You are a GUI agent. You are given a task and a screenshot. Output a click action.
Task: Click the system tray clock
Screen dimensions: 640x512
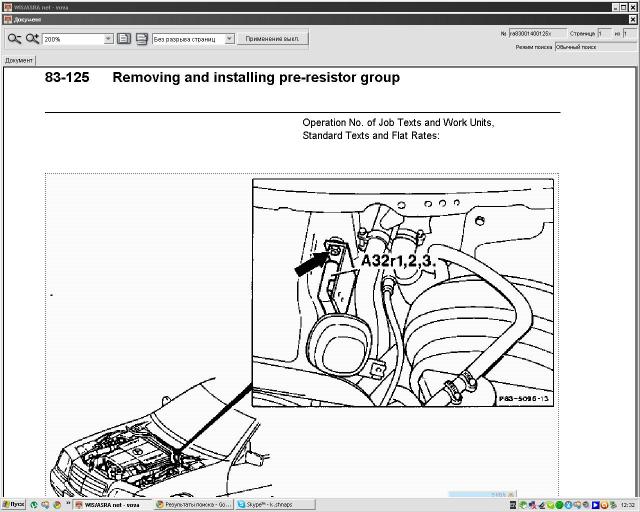[627, 505]
